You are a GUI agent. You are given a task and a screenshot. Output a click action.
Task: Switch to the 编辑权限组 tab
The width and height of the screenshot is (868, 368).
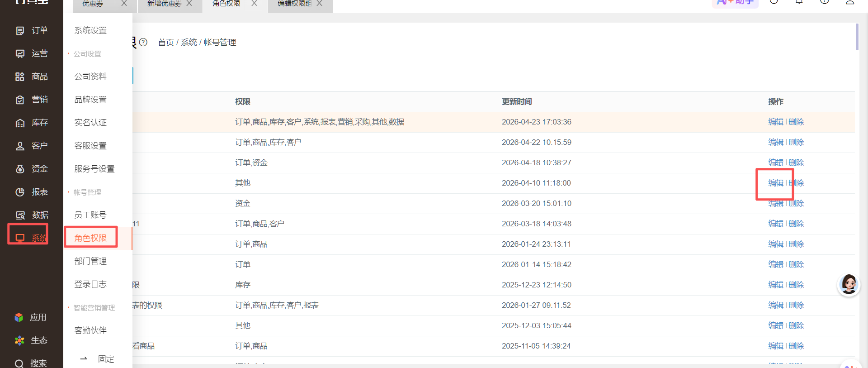[294, 4]
